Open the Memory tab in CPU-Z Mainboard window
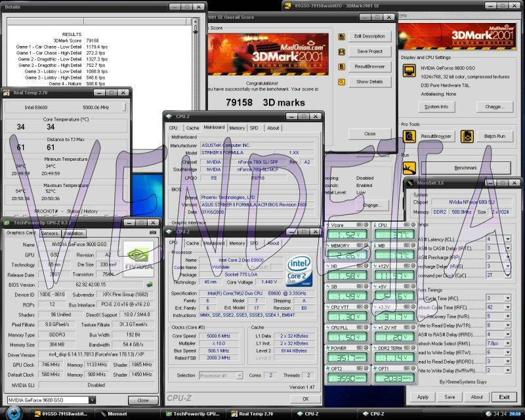The width and height of the screenshot is (525, 420). [x=237, y=128]
